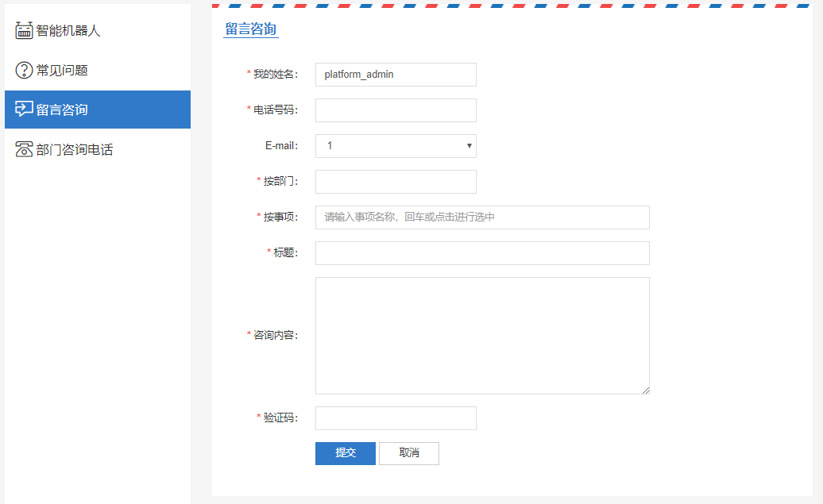Focus the 验证码 input box
The image size is (823, 504).
tap(396, 418)
